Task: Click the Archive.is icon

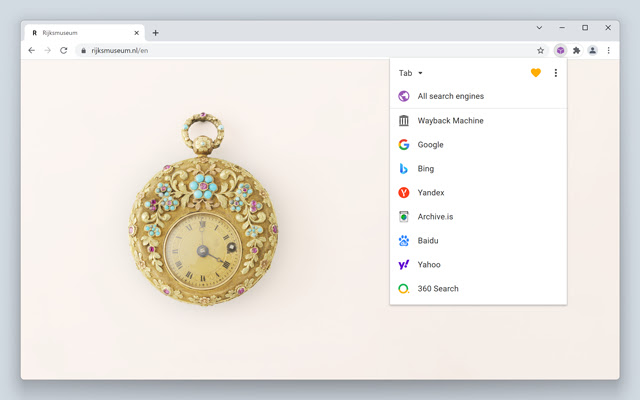Action: pos(404,217)
